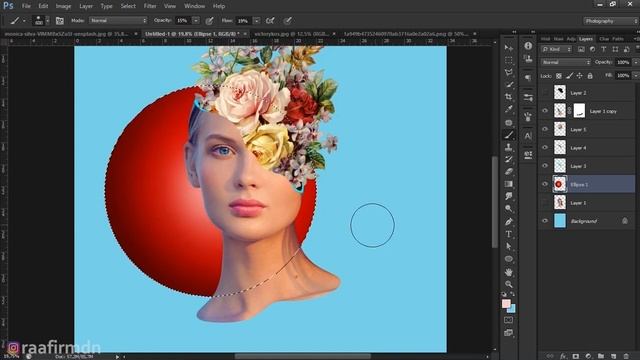
Task: Open layer Opacity dropdown arrow
Action: (x=636, y=62)
